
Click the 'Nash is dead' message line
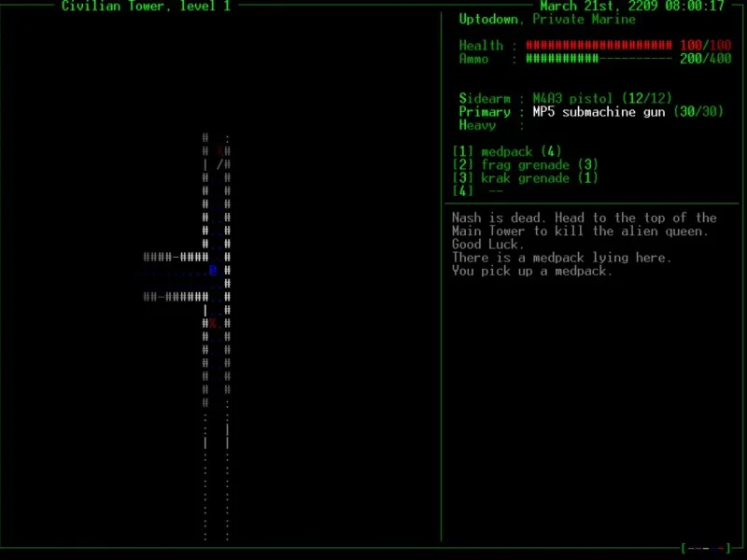pos(585,218)
